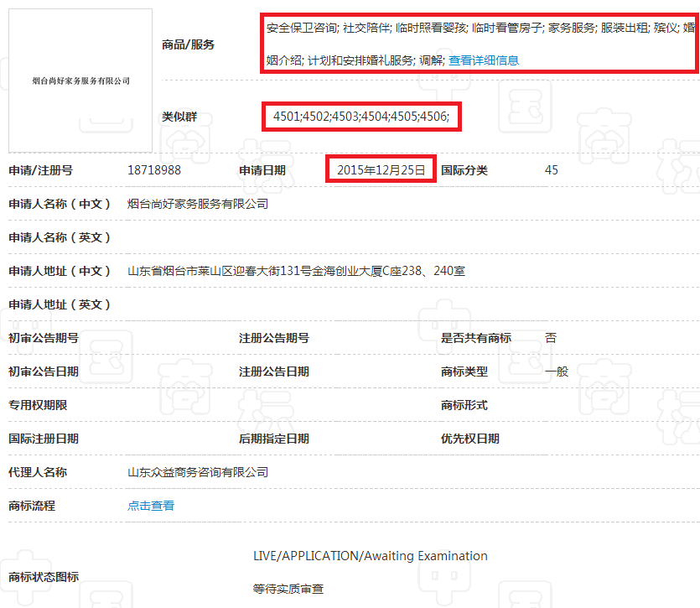
Task: Click the 商标流程 label
Action: coord(32,506)
